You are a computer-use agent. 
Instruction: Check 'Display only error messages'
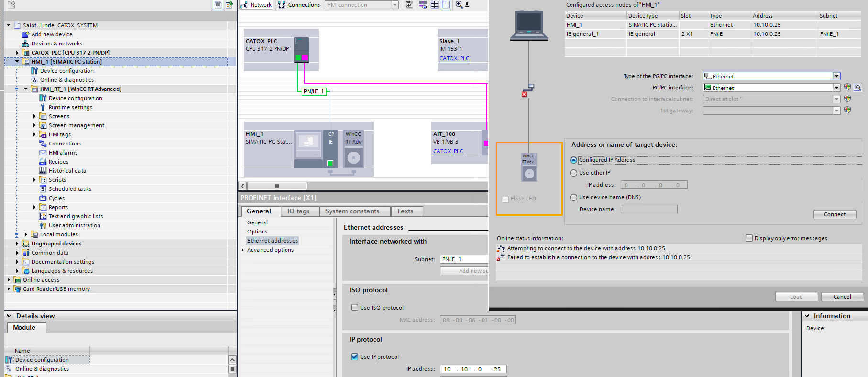pos(749,238)
